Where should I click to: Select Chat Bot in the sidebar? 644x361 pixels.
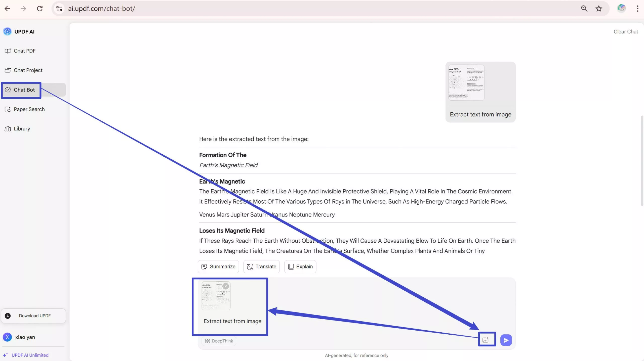pos(24,90)
